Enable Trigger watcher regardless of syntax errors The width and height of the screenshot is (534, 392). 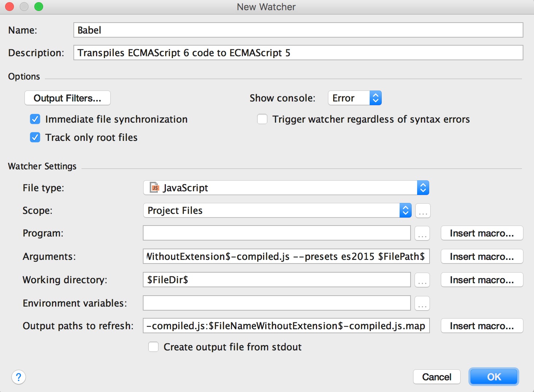coord(262,119)
